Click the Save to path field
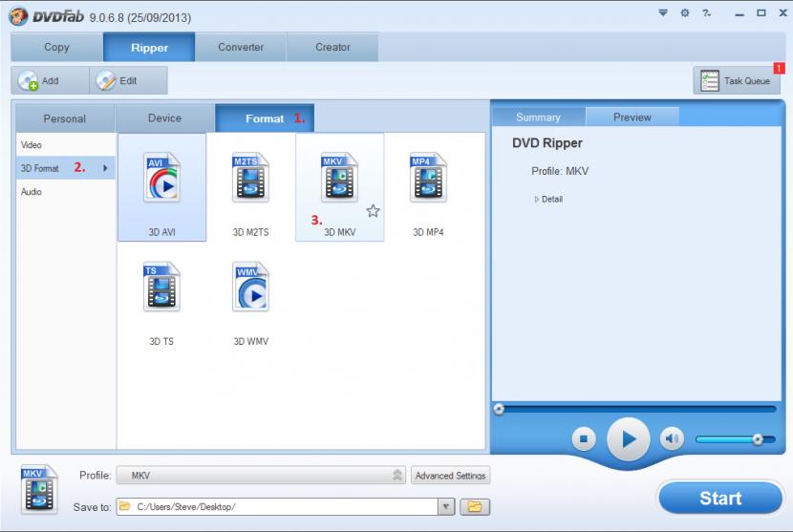Image resolution: width=793 pixels, height=532 pixels. 278,506
